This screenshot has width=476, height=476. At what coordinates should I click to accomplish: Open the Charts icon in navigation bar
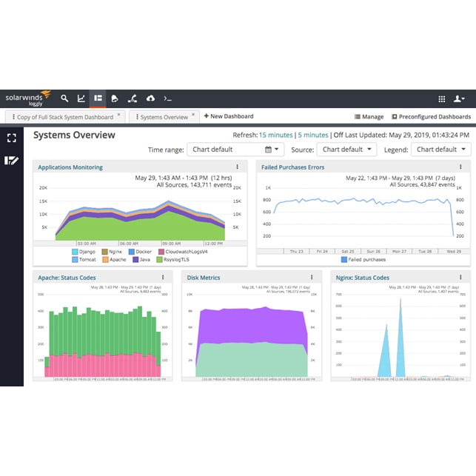81,98
